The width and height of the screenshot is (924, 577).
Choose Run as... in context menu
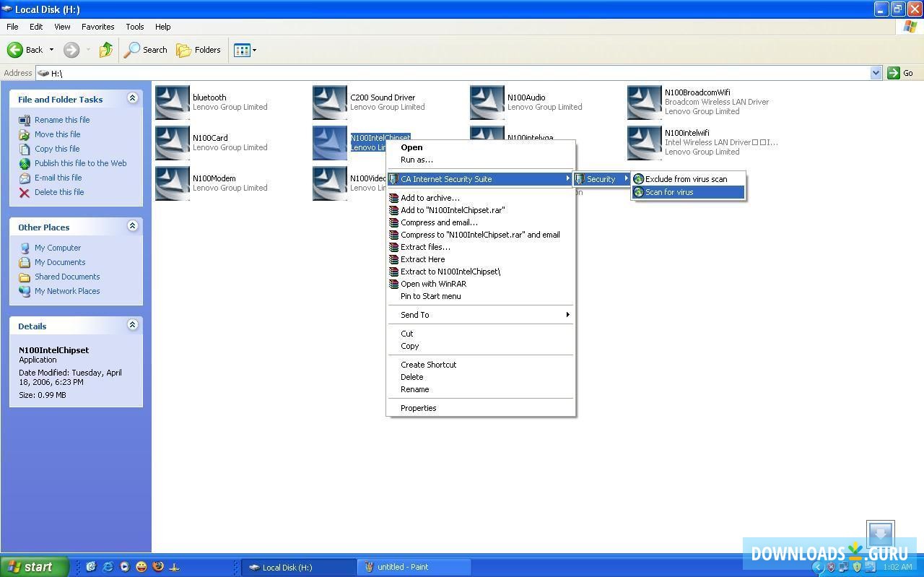(481, 160)
